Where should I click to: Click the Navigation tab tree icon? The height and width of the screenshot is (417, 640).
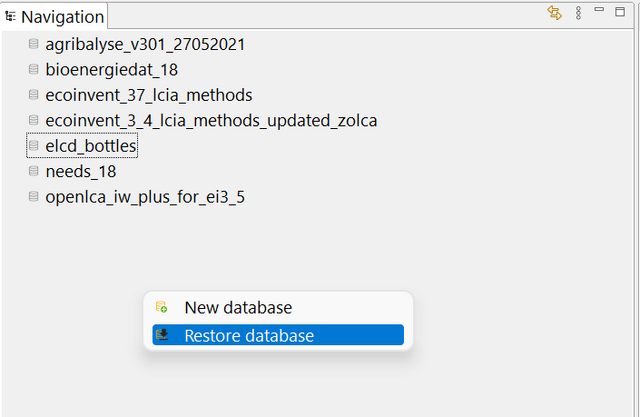click(10, 17)
